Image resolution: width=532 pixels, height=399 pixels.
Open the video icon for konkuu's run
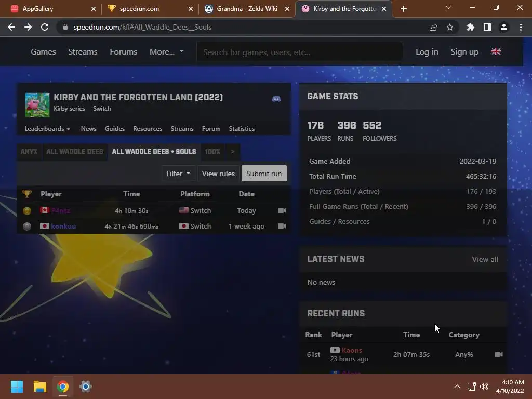(x=282, y=227)
